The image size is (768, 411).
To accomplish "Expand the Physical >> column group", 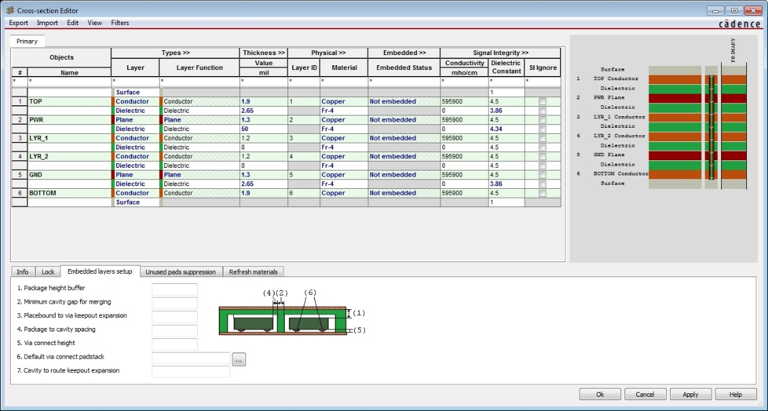I will (x=328, y=53).
